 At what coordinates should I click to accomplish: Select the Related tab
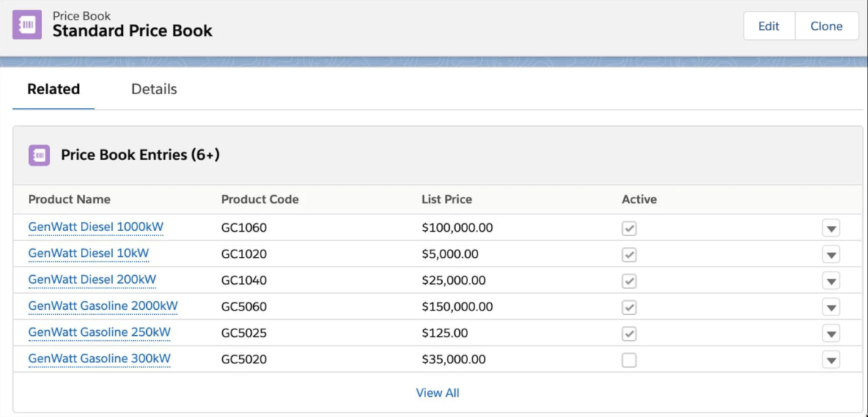53,89
